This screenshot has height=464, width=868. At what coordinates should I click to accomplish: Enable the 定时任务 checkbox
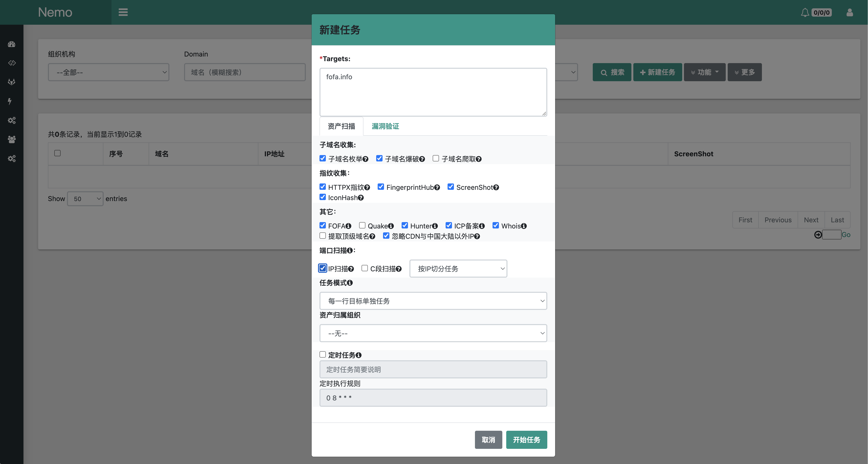(x=322, y=354)
